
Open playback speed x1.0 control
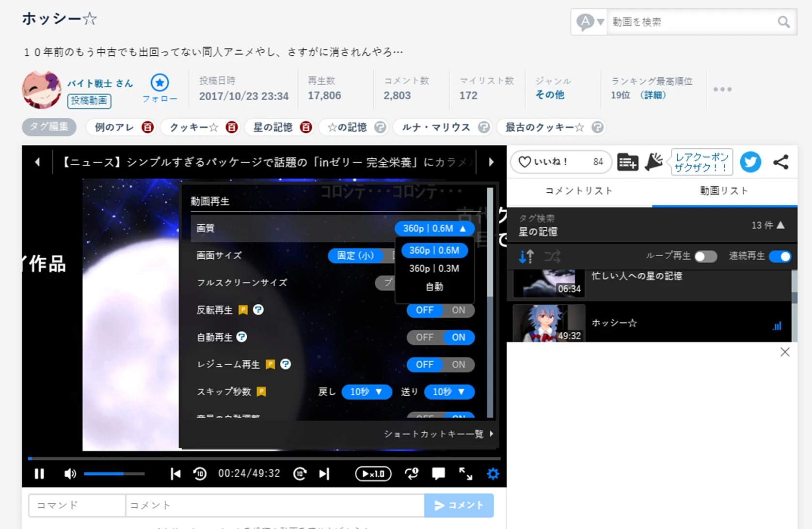tap(373, 473)
